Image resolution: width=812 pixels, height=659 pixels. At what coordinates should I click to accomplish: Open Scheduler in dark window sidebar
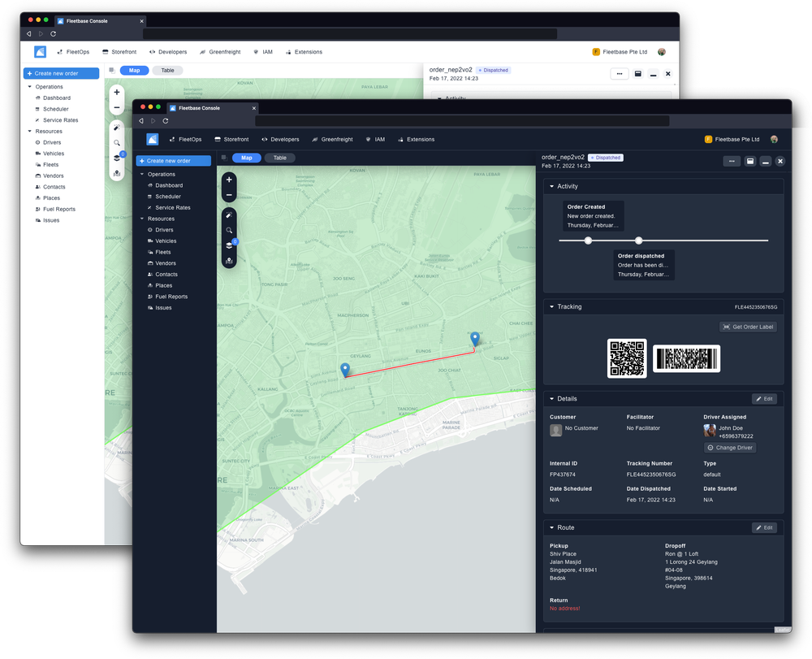point(164,197)
